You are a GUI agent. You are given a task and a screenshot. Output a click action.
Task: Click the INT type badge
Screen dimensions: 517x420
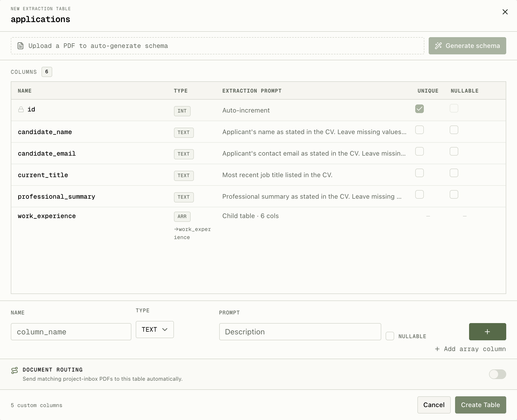point(182,111)
